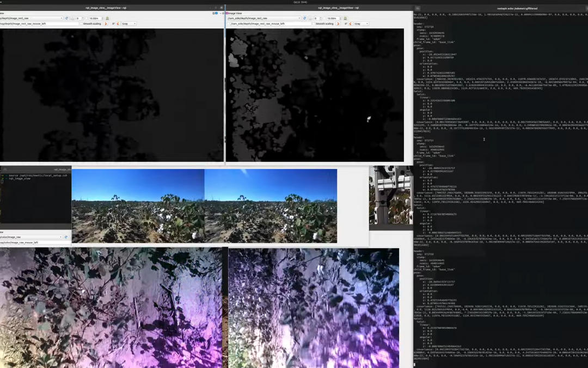588x368 pixels.
Task: Refresh topics in the left depth image view
Action: [67, 18]
